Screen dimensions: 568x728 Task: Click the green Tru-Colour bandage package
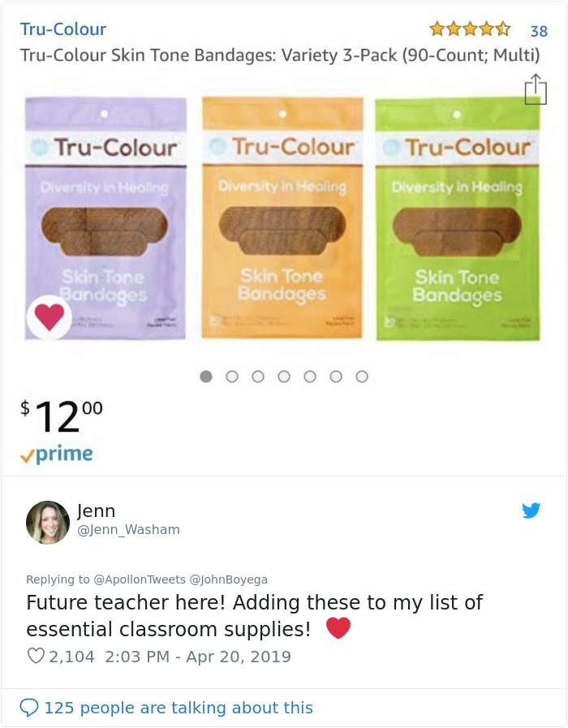point(457,219)
